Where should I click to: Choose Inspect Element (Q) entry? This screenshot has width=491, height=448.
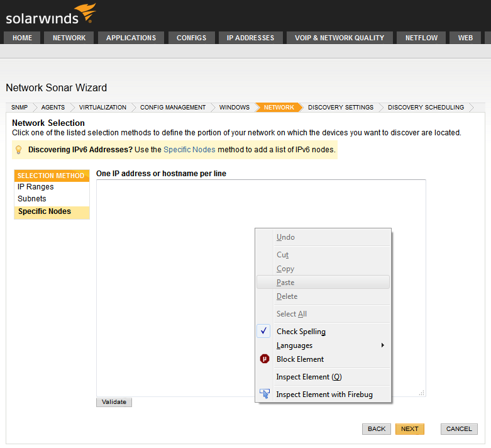[x=323, y=376]
